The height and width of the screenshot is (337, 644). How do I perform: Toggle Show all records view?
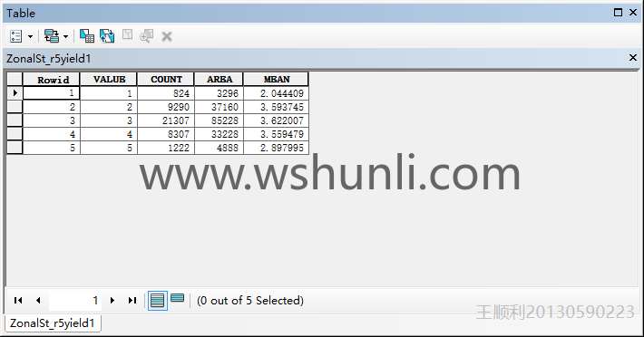click(158, 301)
